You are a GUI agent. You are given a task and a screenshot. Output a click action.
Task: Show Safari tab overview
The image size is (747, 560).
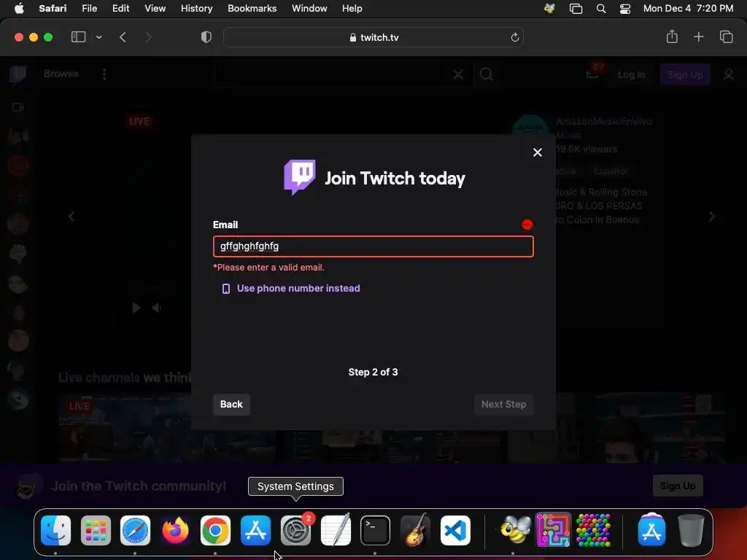726,36
